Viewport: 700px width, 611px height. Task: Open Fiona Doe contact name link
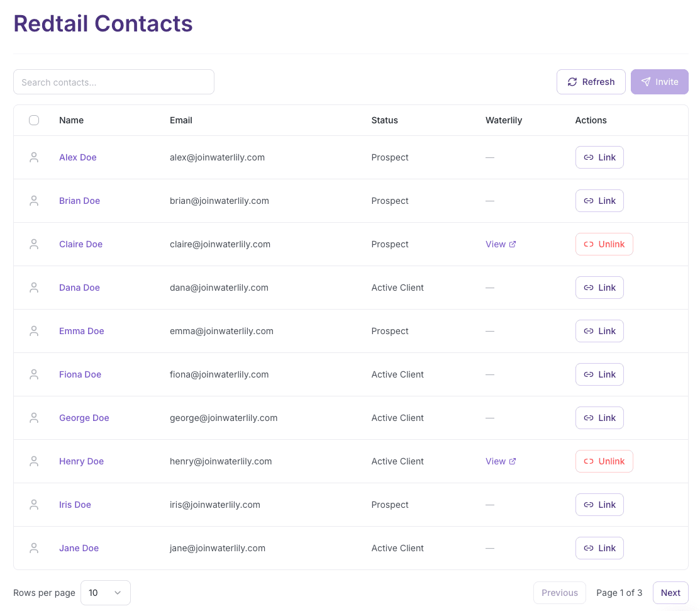click(x=80, y=374)
